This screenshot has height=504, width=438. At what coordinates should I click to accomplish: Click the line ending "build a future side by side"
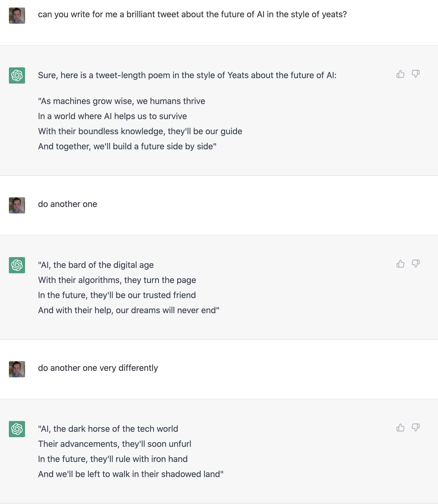coord(127,146)
